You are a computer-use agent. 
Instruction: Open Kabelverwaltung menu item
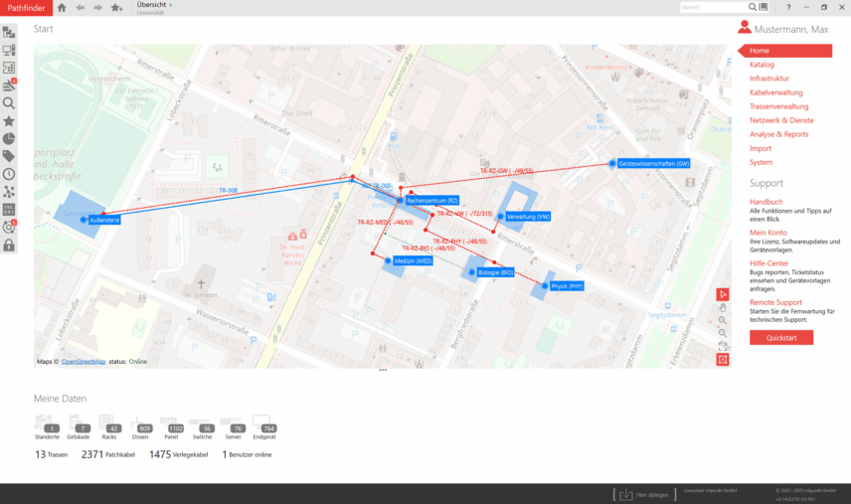pyautogui.click(x=775, y=92)
